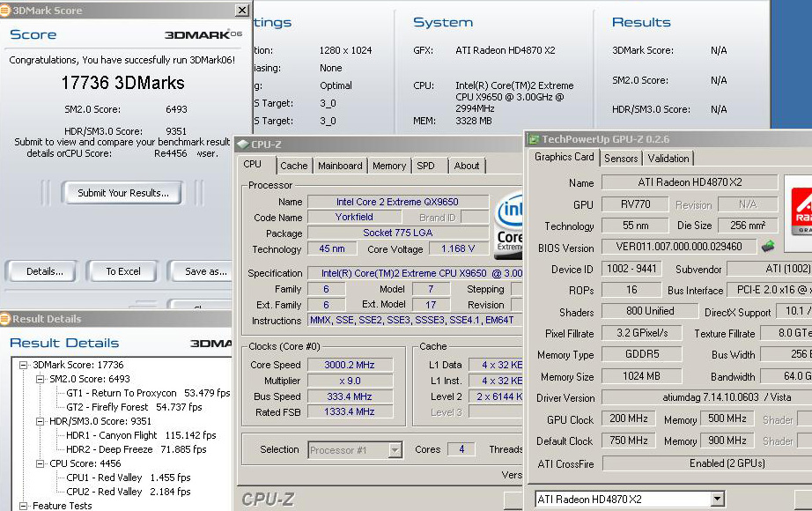Image resolution: width=812 pixels, height=511 pixels.
Task: Open the GPU selection dropdown in GPU-Z
Action: click(716, 500)
